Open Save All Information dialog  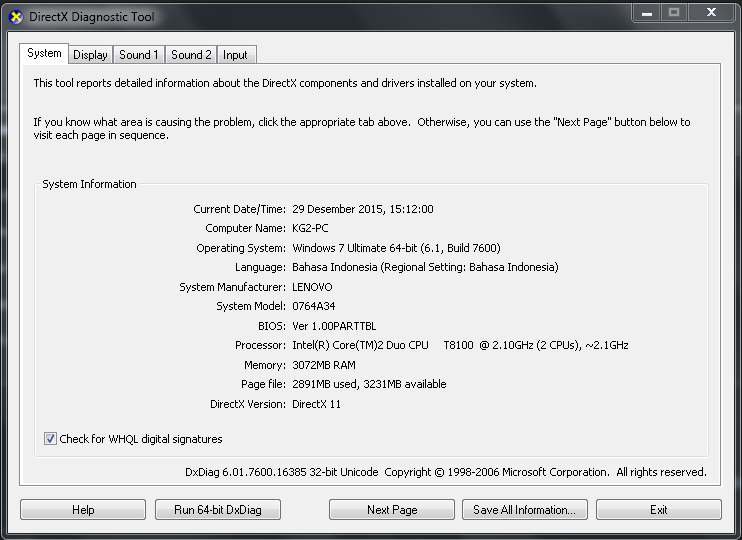point(524,510)
